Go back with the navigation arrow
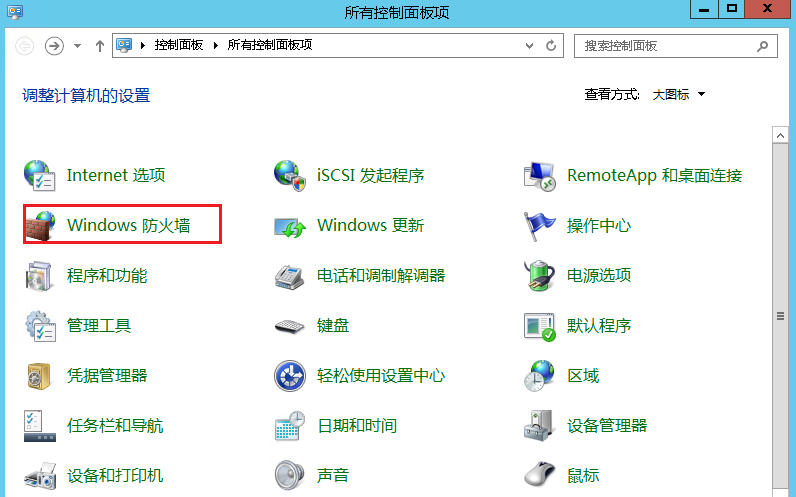Viewport: 796px width, 497px height. pyautogui.click(x=24, y=46)
